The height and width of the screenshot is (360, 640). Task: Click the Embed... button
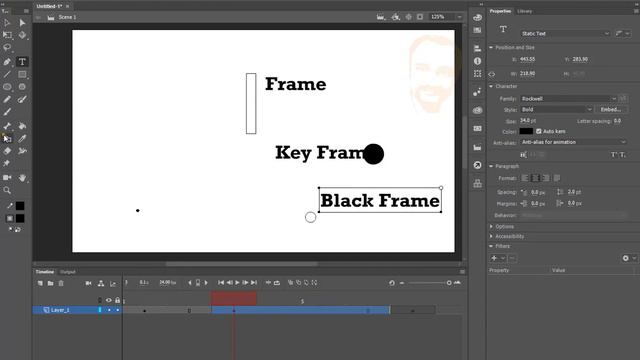(611, 109)
